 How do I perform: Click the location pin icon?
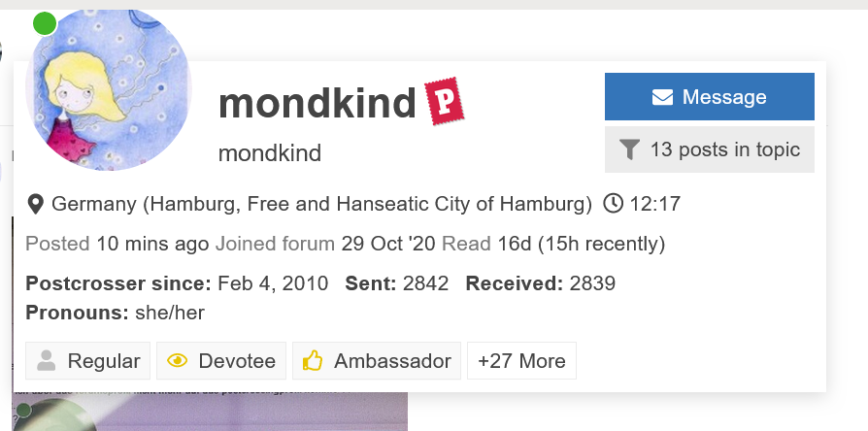point(36,204)
